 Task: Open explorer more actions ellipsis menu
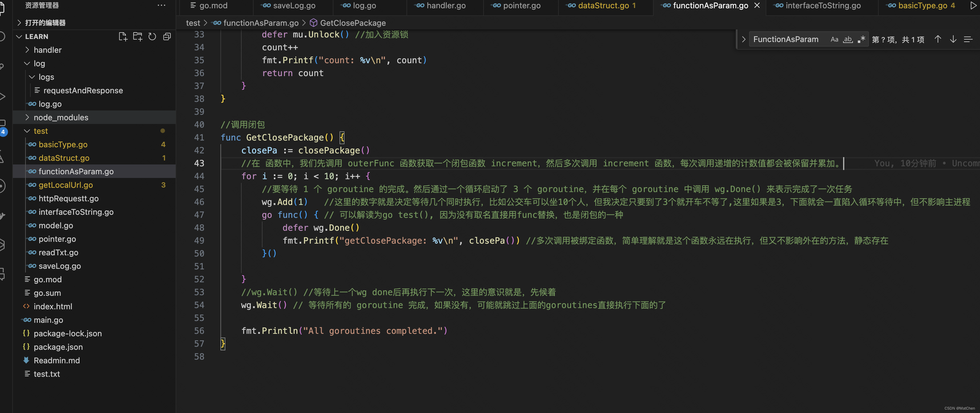point(161,5)
